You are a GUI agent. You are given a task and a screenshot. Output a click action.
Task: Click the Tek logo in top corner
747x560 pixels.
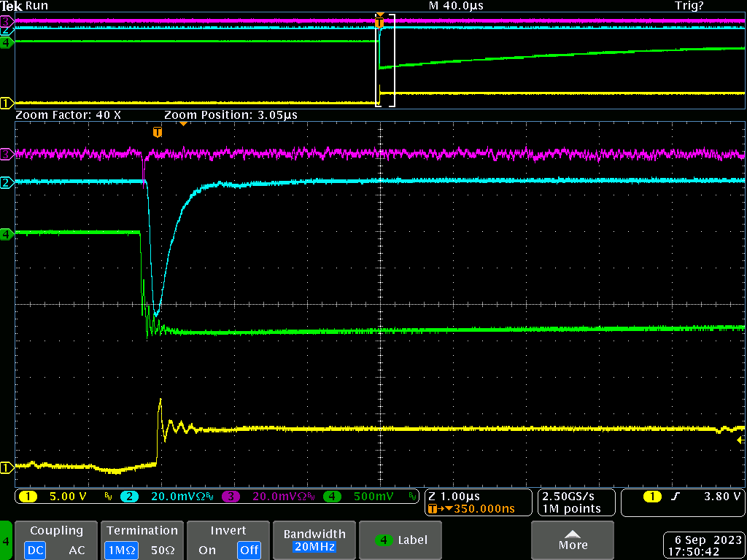point(12,6)
